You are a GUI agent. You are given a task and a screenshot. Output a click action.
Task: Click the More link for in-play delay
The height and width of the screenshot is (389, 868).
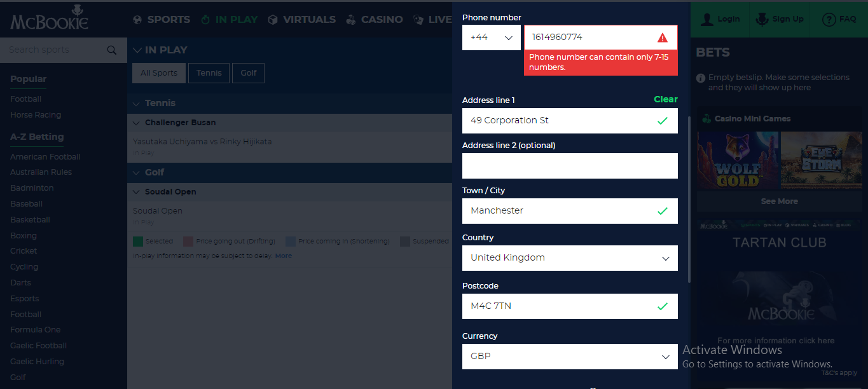click(284, 256)
